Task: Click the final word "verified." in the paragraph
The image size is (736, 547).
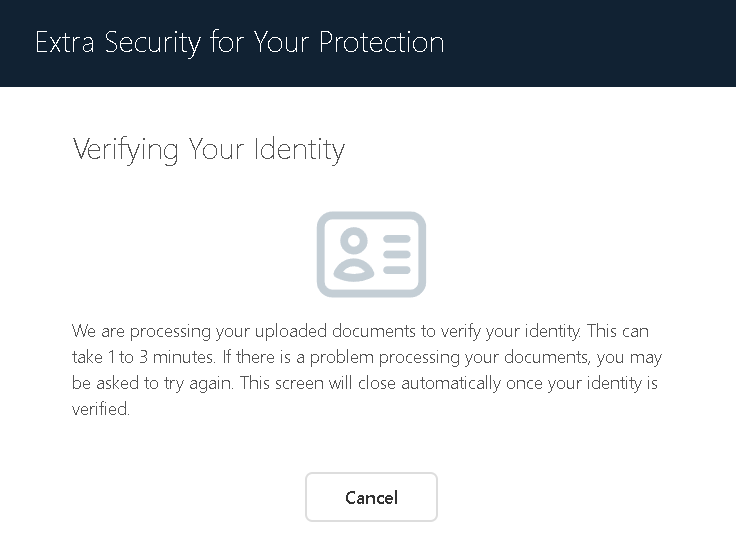Action: tap(101, 409)
